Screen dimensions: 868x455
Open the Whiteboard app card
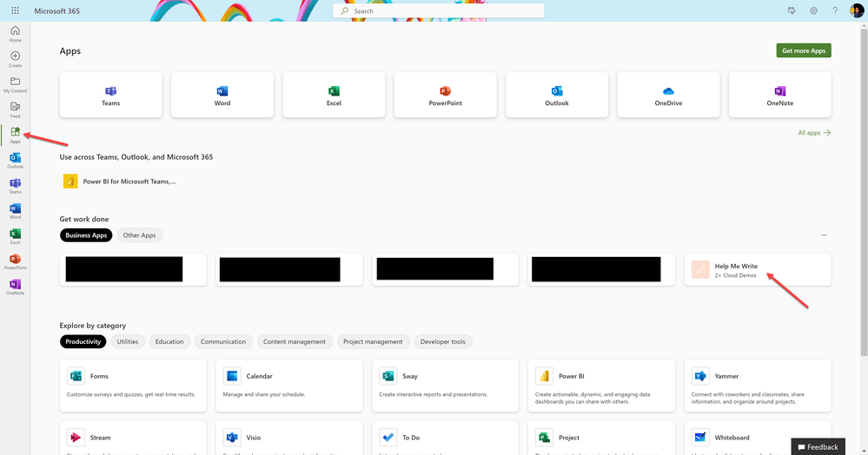[x=758, y=438]
